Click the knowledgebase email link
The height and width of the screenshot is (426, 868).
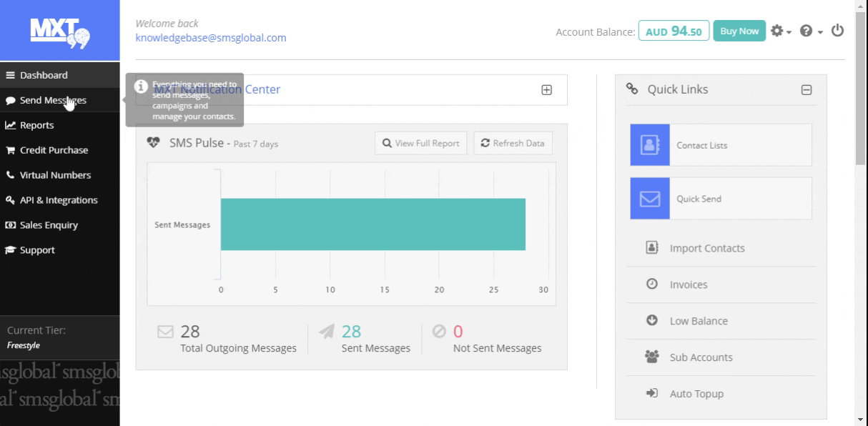point(211,38)
